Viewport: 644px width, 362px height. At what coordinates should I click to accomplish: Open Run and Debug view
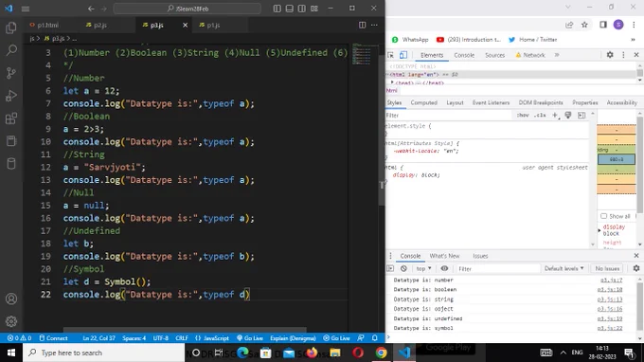pos(11,96)
